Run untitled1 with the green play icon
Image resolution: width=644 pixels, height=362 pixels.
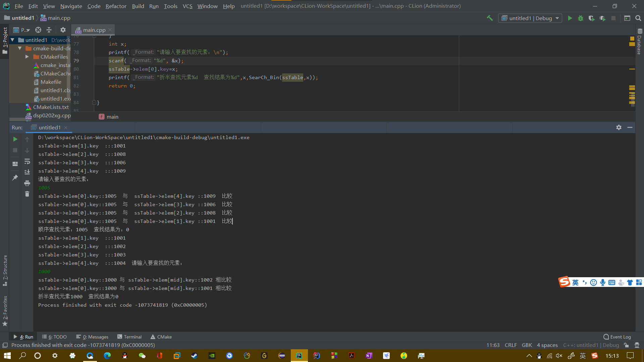(570, 18)
